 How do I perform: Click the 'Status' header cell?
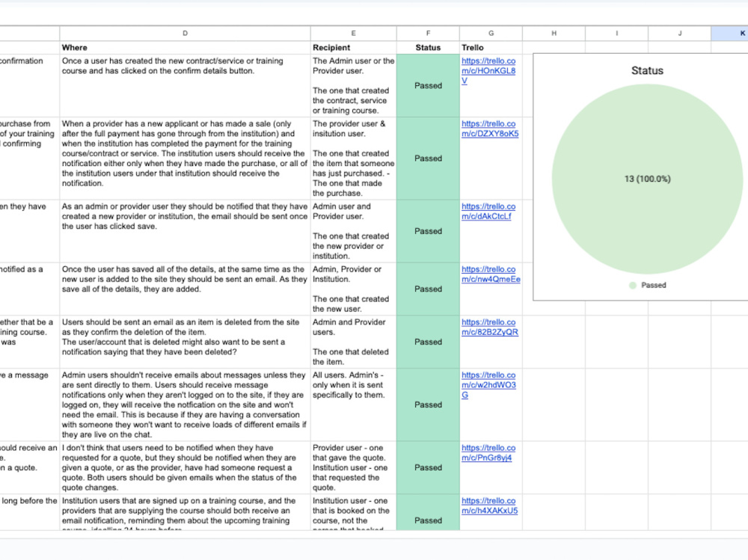[x=428, y=48]
